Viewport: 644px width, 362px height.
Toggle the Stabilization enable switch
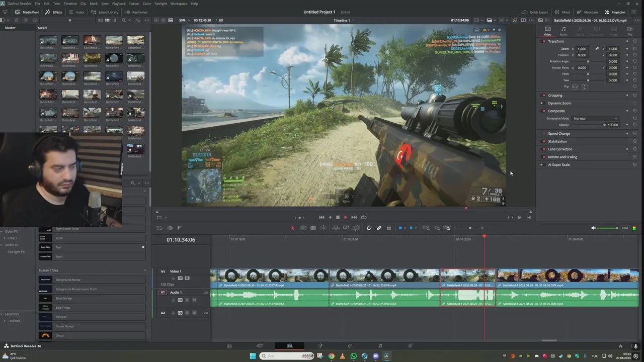click(542, 141)
